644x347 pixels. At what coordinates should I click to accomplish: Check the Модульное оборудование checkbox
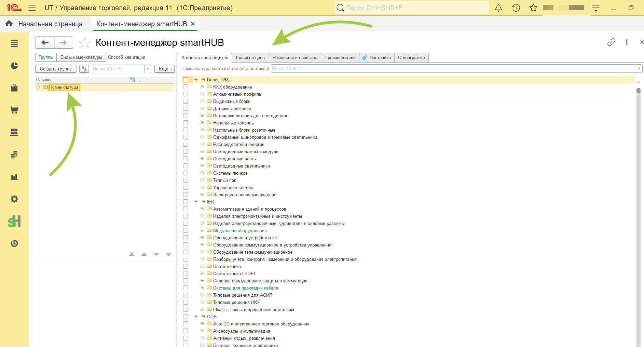coord(186,230)
